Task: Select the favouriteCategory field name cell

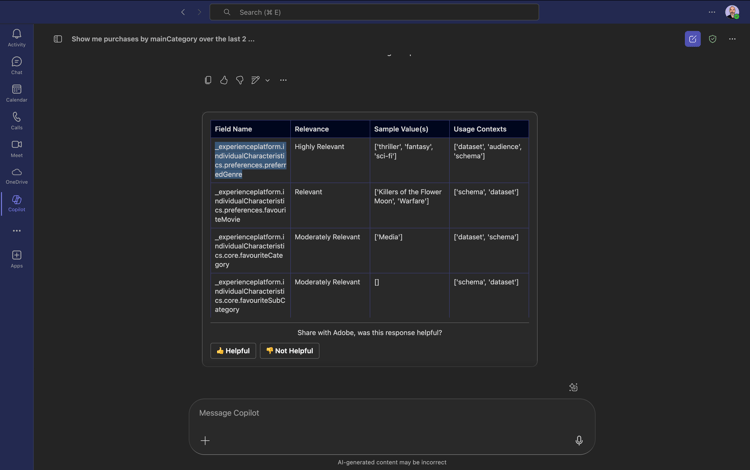Action: (x=250, y=251)
